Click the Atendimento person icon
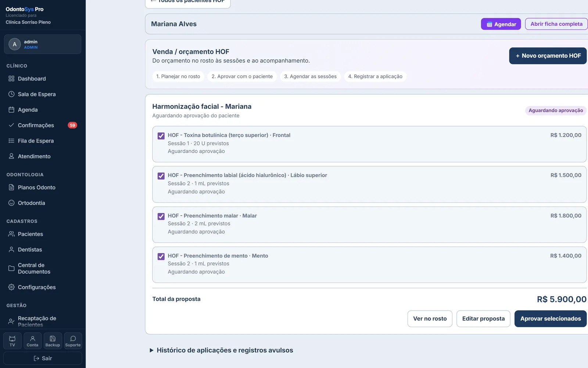 pyautogui.click(x=11, y=156)
